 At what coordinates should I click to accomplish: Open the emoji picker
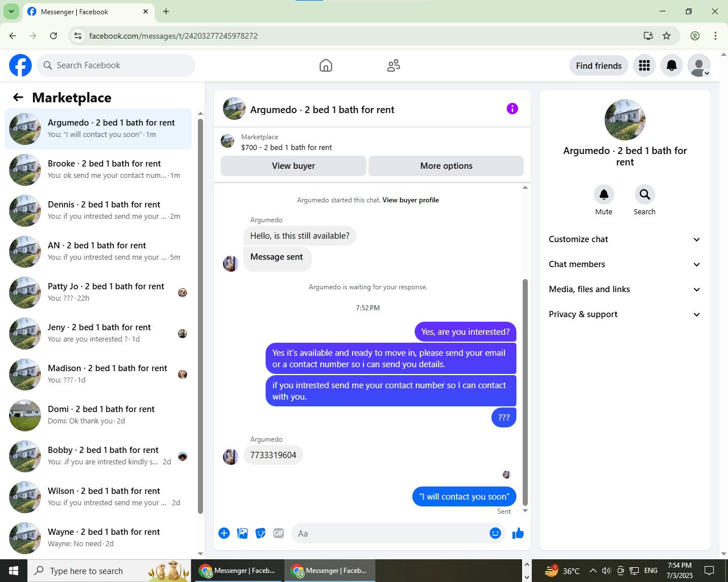tap(495, 533)
